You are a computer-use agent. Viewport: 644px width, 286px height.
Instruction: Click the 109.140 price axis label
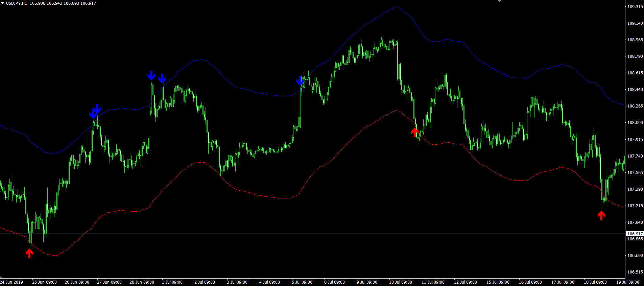click(x=635, y=23)
